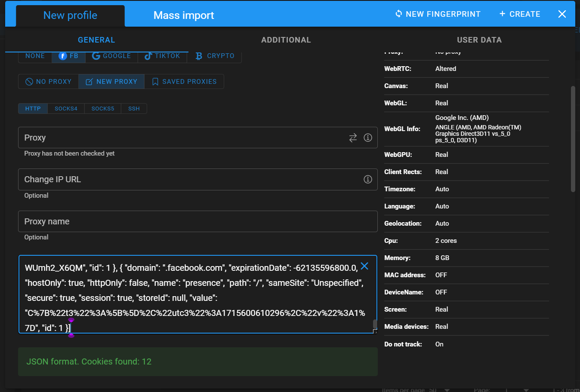Click the Timezone value "Auto"

442,189
